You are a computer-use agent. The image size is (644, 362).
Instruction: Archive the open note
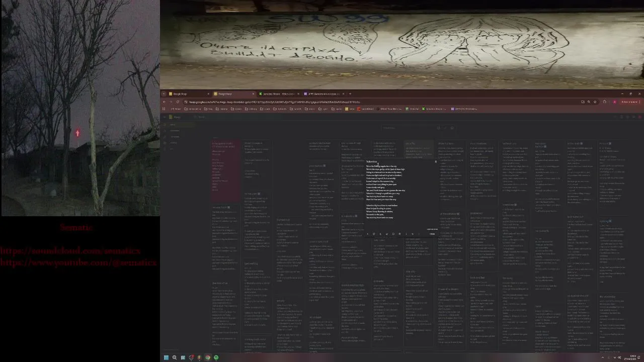coord(400,234)
